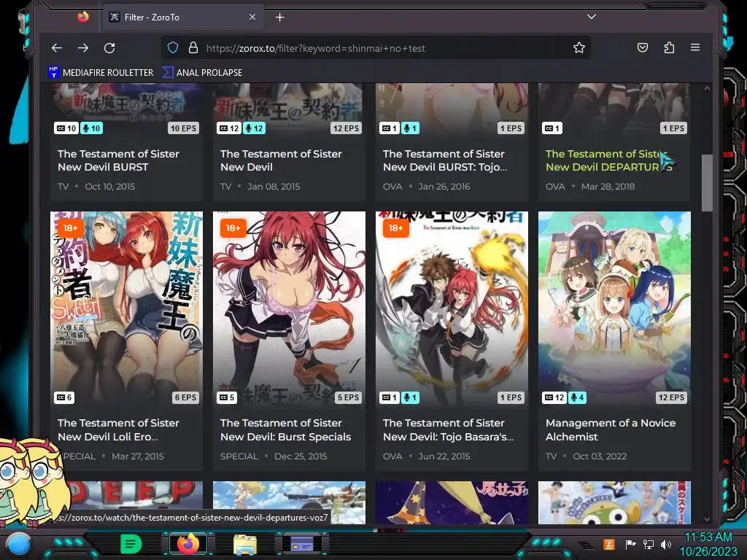Image resolution: width=747 pixels, height=560 pixels.
Task: Open the Firefox application menu
Action: (x=695, y=47)
